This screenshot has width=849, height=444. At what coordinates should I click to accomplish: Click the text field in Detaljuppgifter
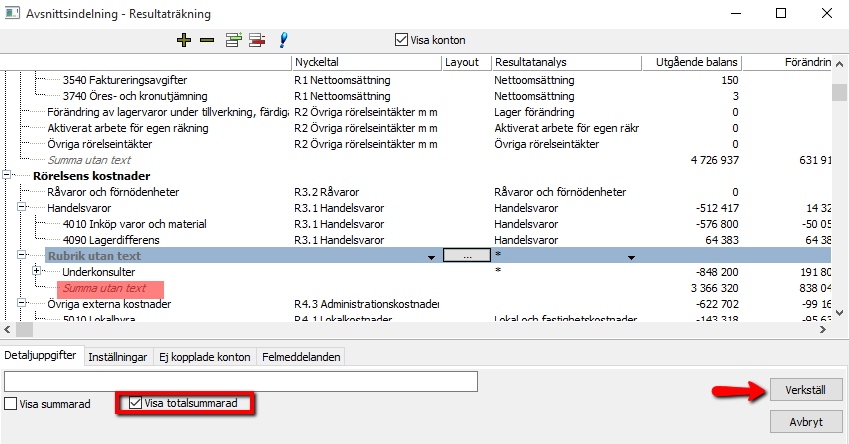(x=241, y=381)
